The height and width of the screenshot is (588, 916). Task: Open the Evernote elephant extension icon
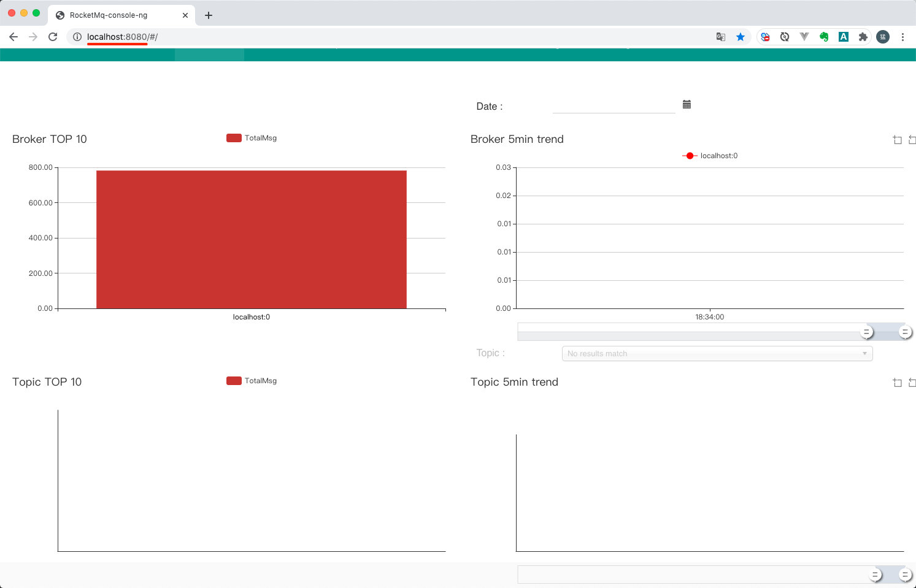tap(824, 37)
